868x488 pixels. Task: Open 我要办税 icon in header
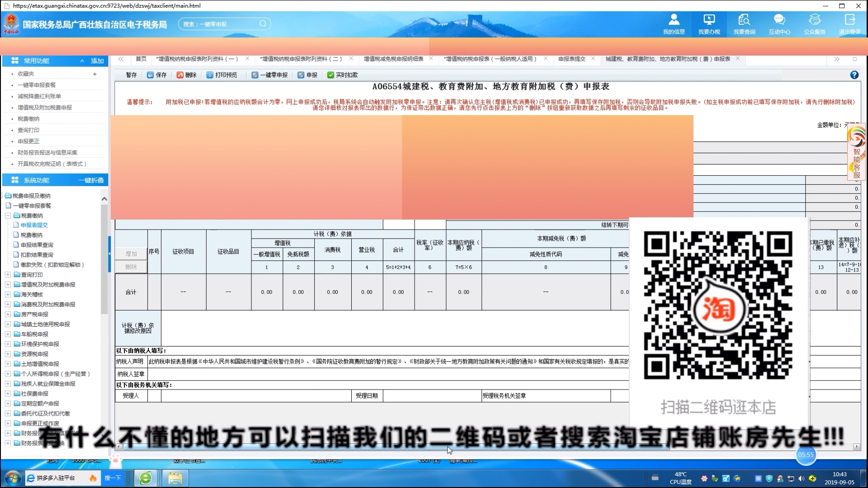tap(709, 24)
